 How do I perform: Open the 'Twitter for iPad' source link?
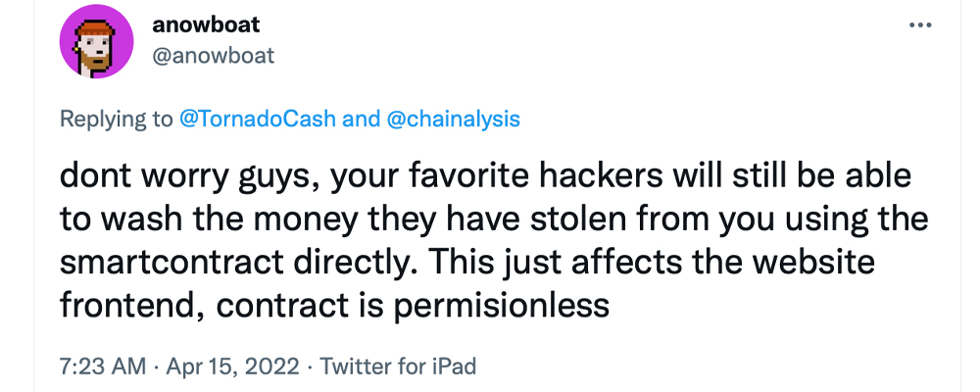point(398,366)
